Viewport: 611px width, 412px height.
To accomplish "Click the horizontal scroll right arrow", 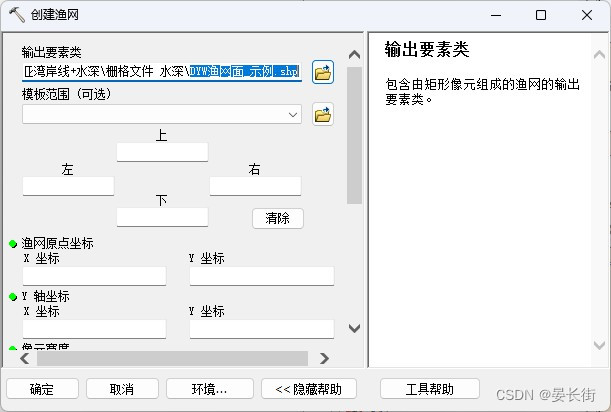I will [324, 358].
